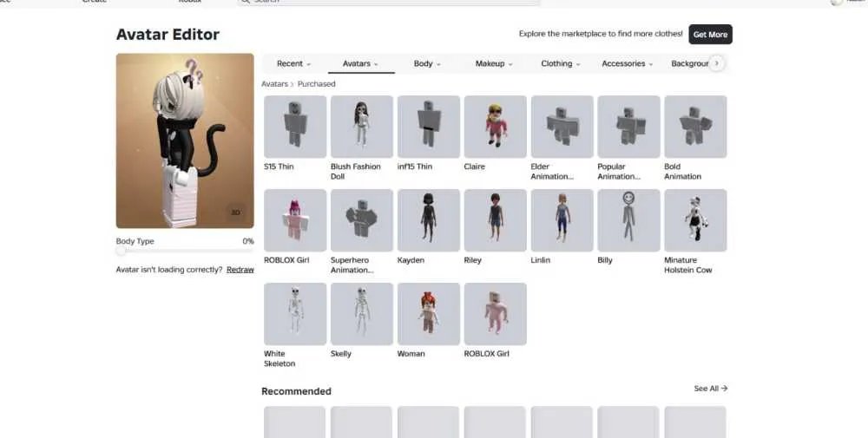Image resolution: width=868 pixels, height=438 pixels.
Task: Select the Superhero Animation thumbnail
Action: tap(361, 220)
